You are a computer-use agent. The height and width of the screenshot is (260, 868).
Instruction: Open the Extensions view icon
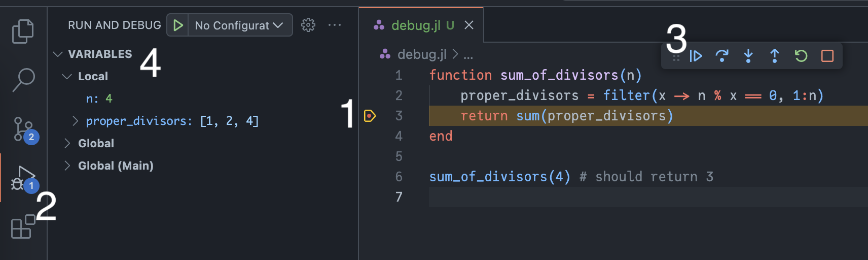point(23,226)
